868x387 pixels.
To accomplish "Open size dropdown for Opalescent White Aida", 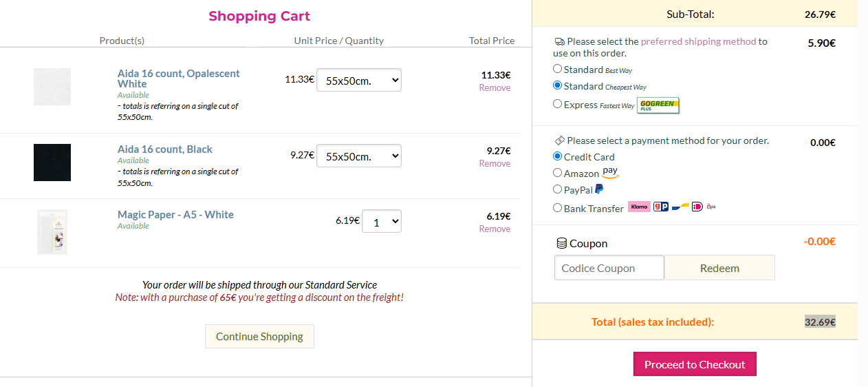I will 358,80.
